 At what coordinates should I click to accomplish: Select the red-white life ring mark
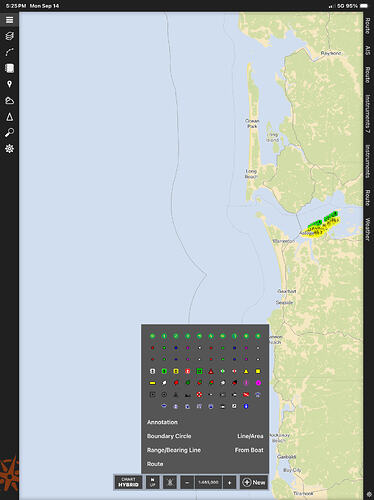click(x=199, y=394)
